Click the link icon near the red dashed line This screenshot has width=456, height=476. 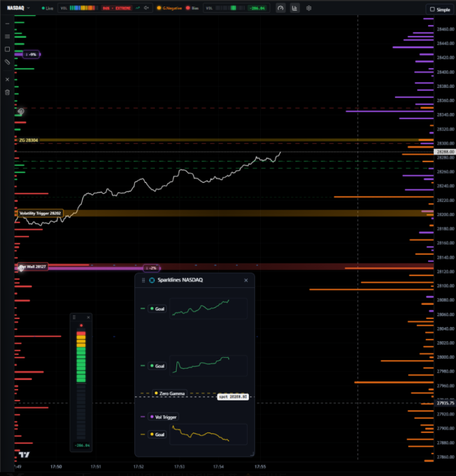pos(21,112)
